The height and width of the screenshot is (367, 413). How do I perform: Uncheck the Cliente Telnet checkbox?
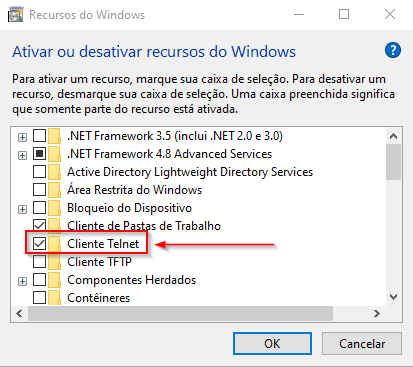coord(39,244)
